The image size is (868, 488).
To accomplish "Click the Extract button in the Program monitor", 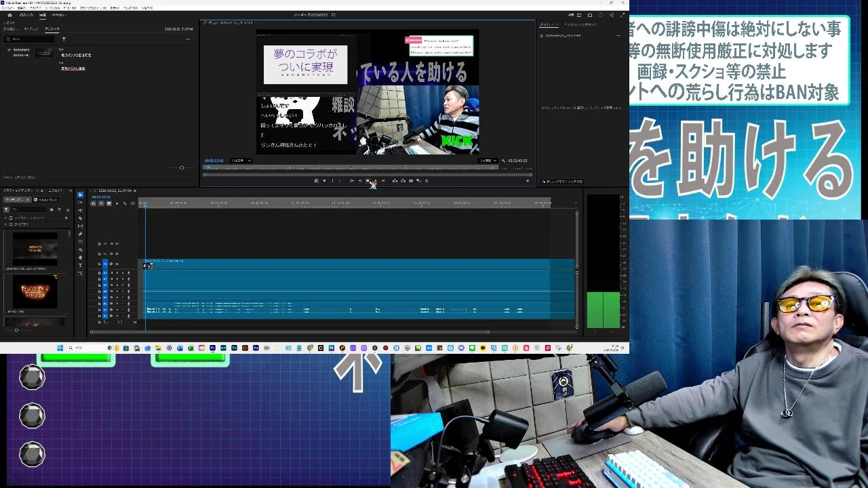I will [403, 181].
